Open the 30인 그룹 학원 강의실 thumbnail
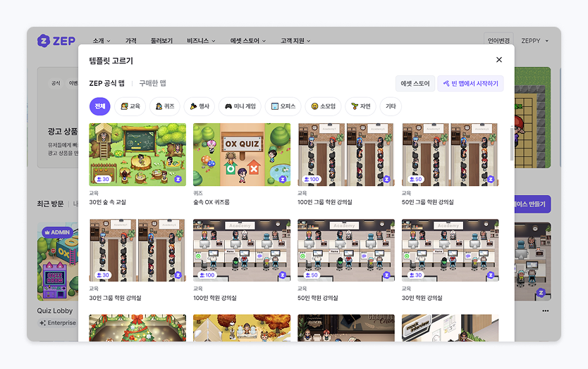This screenshot has height=369, width=588. tap(137, 250)
